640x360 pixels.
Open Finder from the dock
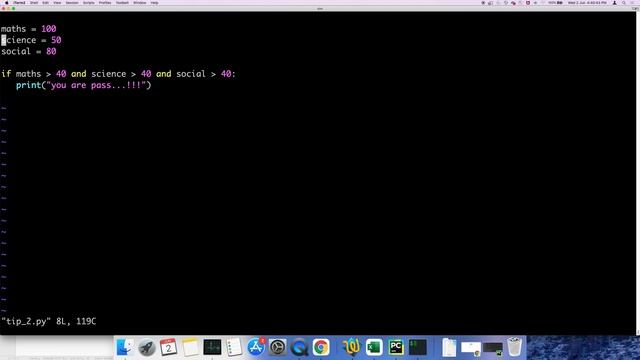point(125,347)
